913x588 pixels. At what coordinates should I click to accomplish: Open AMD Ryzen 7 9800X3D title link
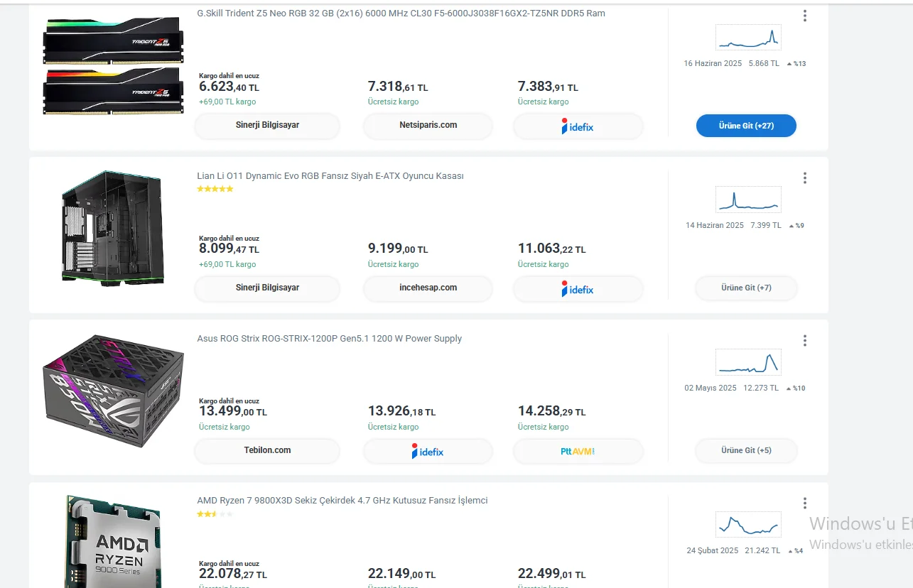[342, 501]
